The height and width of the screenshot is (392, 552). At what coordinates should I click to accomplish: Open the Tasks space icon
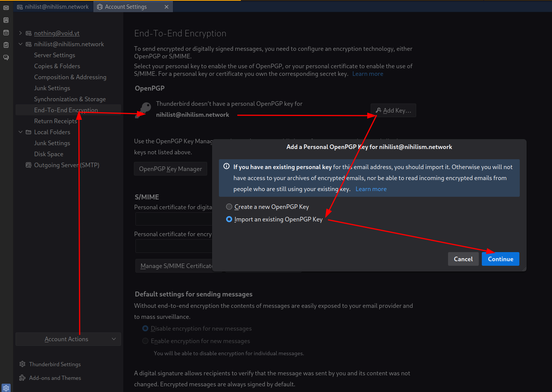(6, 45)
